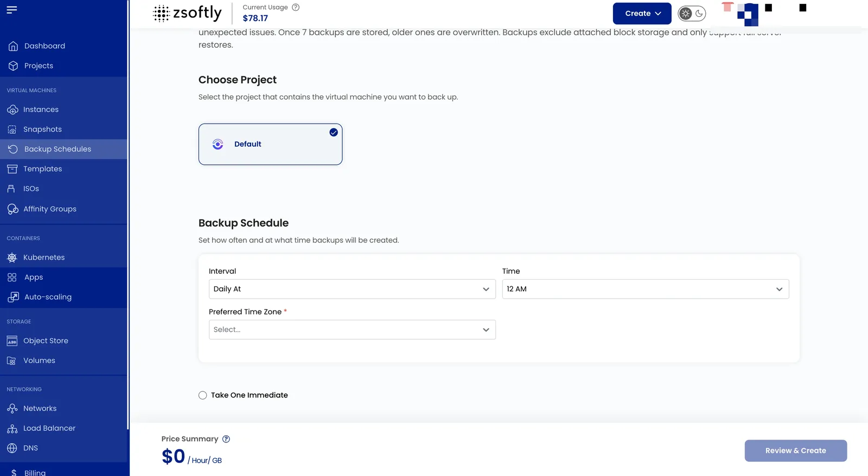
Task: Click the Review & Create button
Action: tap(795, 451)
